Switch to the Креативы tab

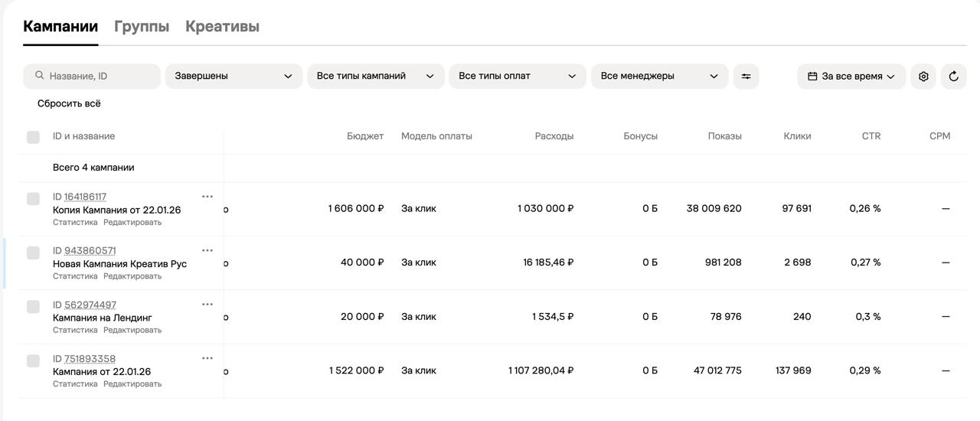(x=222, y=26)
